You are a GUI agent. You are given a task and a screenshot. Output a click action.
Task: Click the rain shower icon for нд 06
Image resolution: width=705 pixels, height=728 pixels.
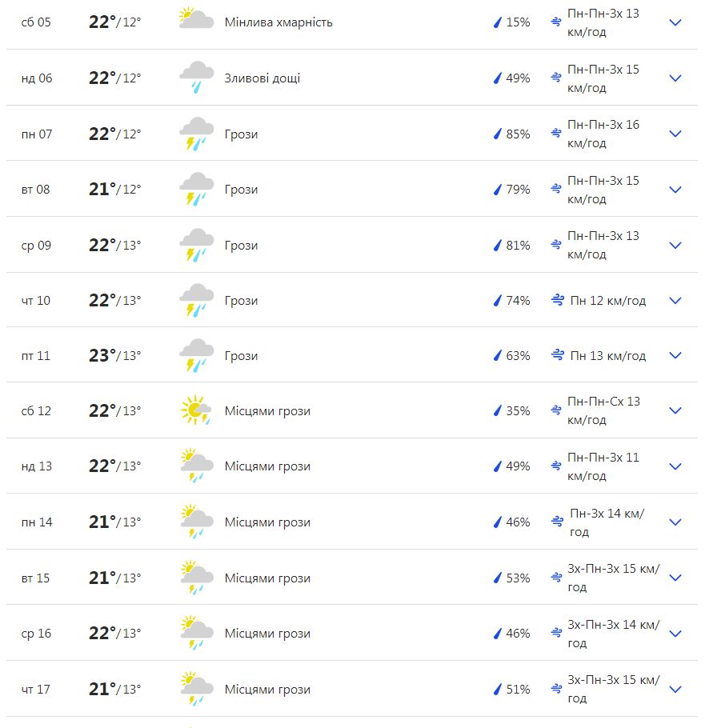pos(196,77)
